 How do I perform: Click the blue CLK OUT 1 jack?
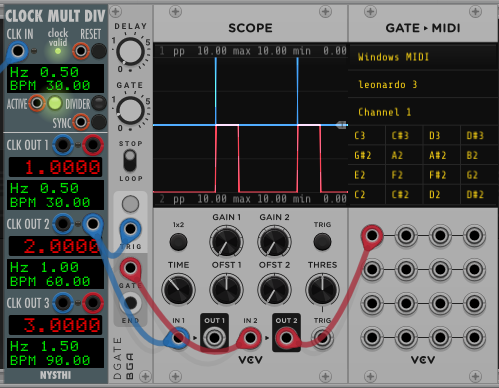(63, 145)
